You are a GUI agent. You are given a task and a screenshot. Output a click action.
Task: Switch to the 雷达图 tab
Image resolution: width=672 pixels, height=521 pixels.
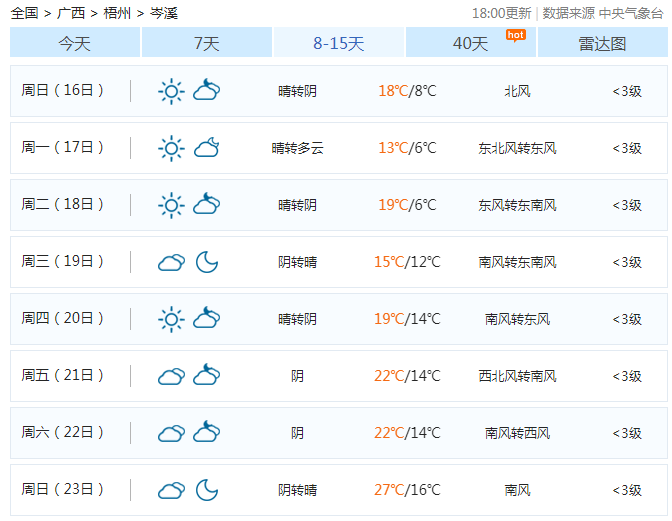click(602, 43)
